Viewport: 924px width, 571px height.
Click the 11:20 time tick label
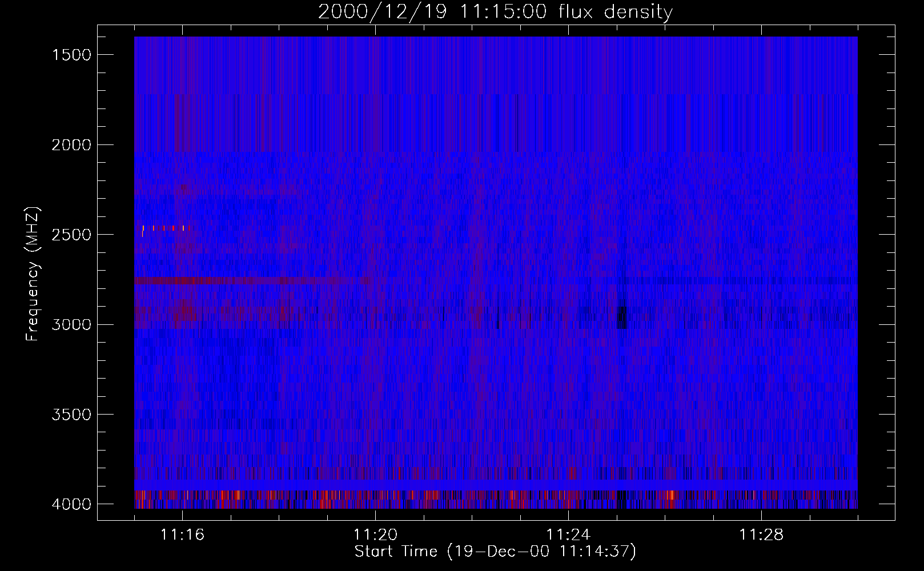pyautogui.click(x=375, y=535)
